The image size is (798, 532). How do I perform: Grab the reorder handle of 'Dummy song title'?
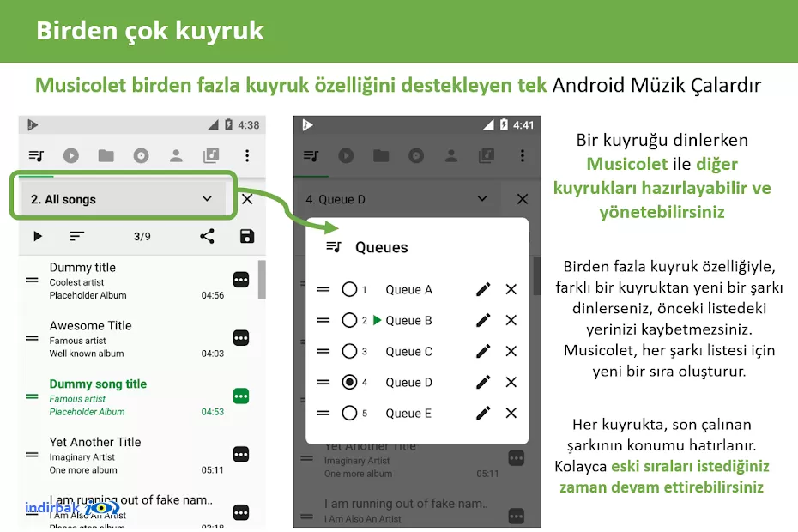point(32,396)
